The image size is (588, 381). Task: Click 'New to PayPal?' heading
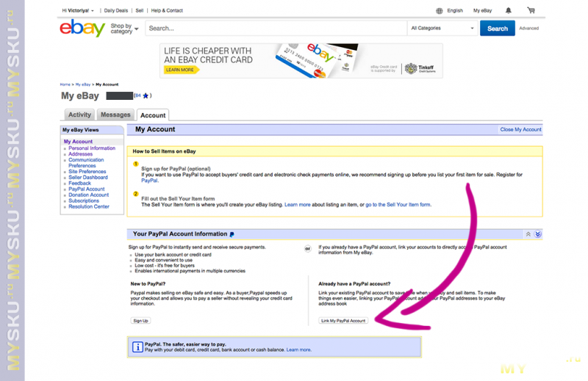click(x=148, y=284)
